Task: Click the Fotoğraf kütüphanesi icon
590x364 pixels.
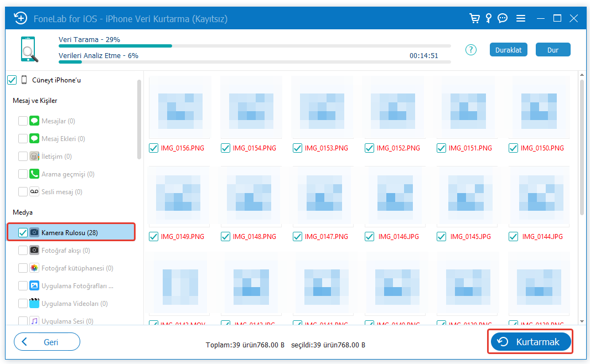Action: point(34,268)
